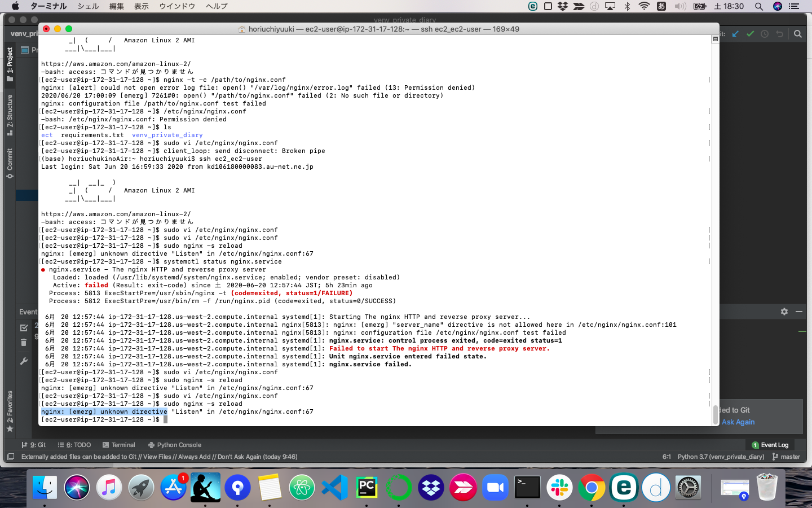The width and height of the screenshot is (812, 508).
Task: Open PyCharm search everywhere magnifier
Action: (797, 34)
